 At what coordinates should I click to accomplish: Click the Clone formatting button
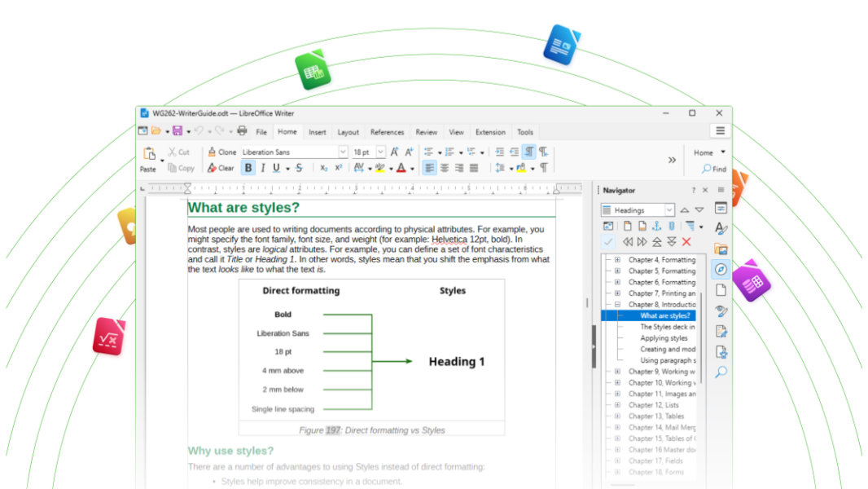click(222, 152)
